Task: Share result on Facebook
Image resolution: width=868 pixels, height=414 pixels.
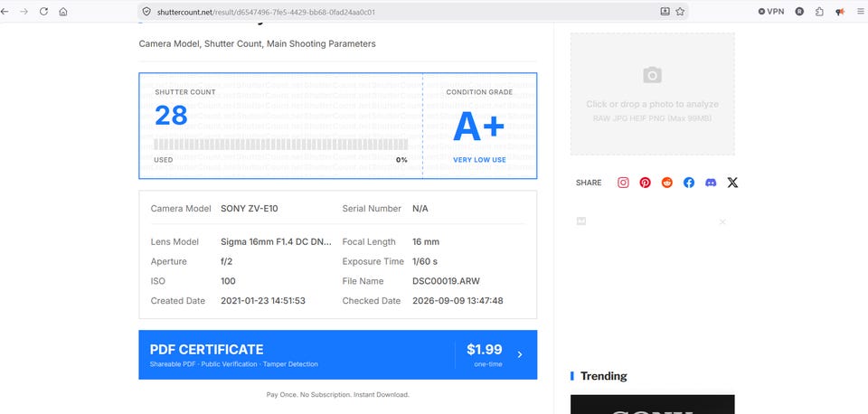Action: pyautogui.click(x=689, y=183)
